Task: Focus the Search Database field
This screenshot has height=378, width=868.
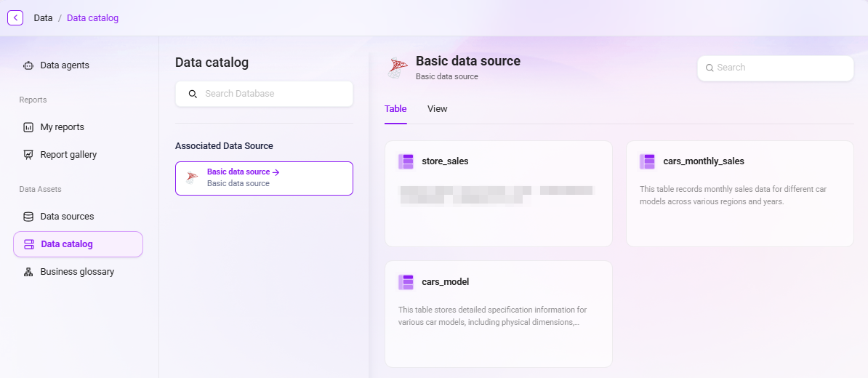Action: (x=264, y=94)
